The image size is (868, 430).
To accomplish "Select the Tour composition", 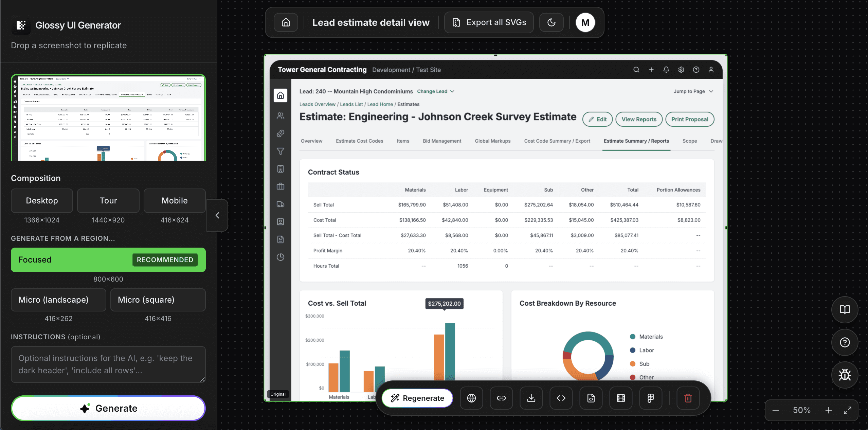I will click(108, 200).
